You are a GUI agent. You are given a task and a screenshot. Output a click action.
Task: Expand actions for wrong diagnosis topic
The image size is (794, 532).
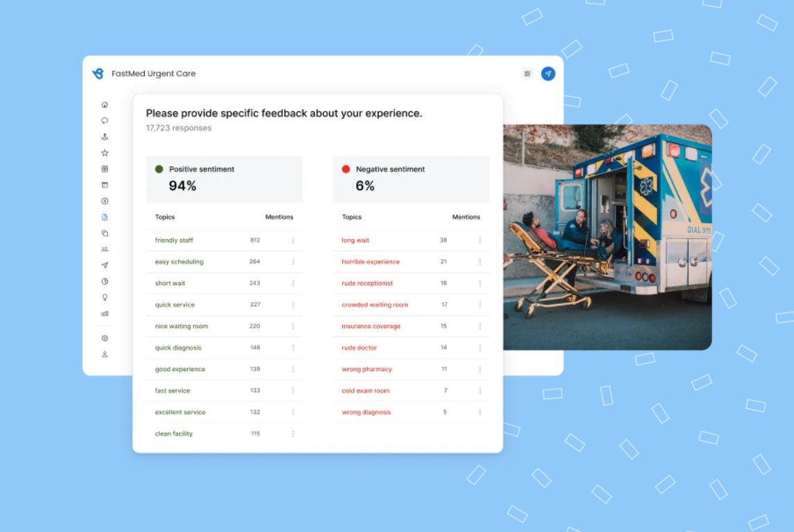(x=479, y=411)
